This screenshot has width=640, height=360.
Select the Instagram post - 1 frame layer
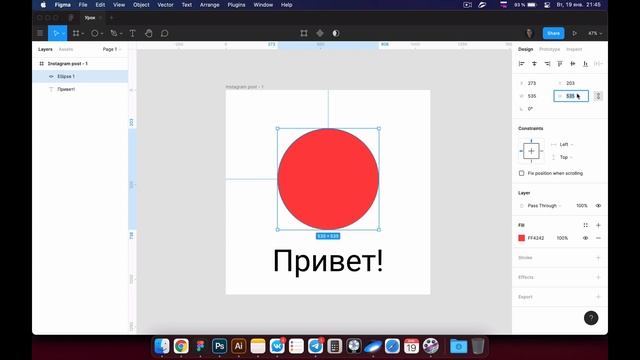(x=80, y=64)
